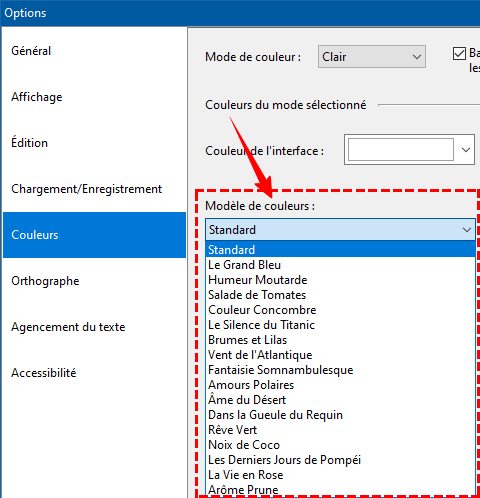Collapse the Modèle de couleurs Standard dropdown
The width and height of the screenshot is (480, 498).
pyautogui.click(x=340, y=230)
